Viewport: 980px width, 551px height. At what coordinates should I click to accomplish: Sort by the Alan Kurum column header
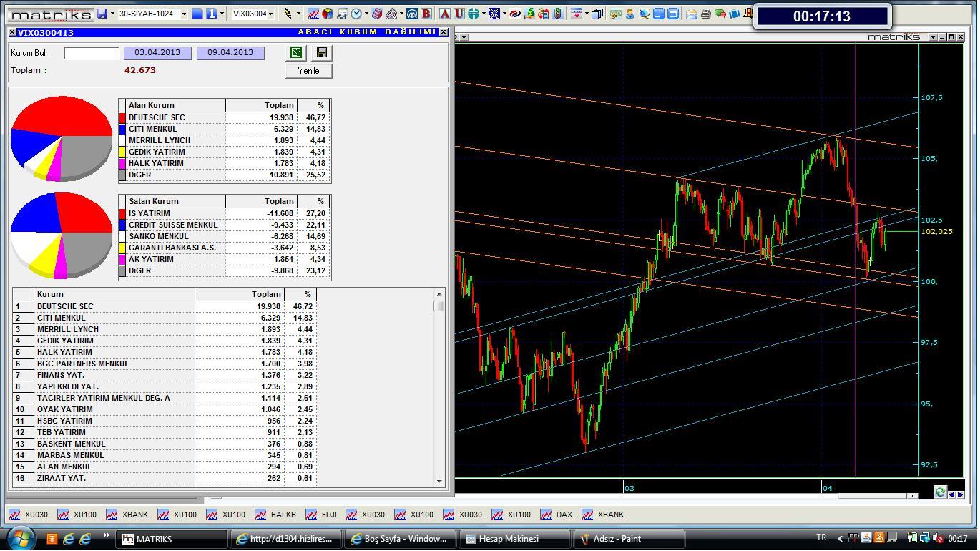[x=175, y=105]
